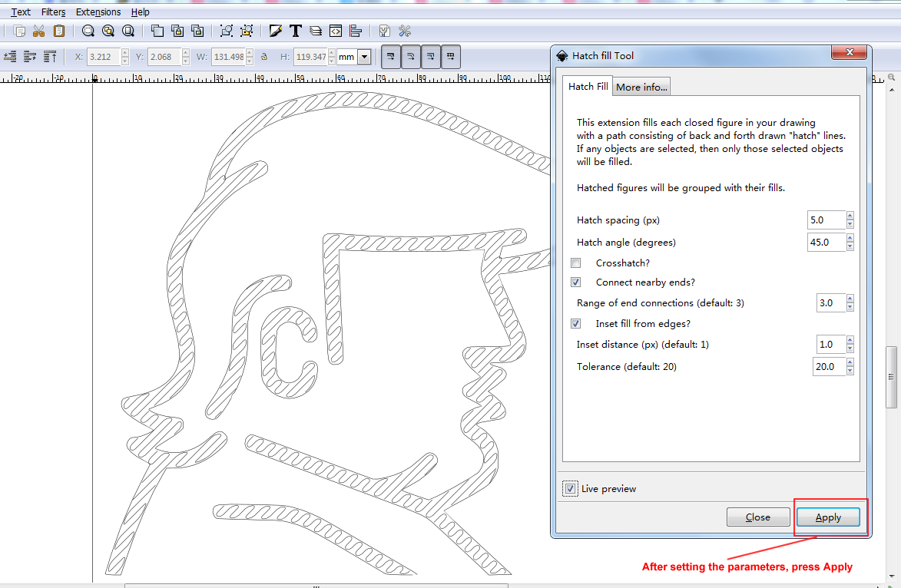Image resolution: width=901 pixels, height=588 pixels.
Task: Enable the Crosshatch checkbox
Action: (x=576, y=263)
